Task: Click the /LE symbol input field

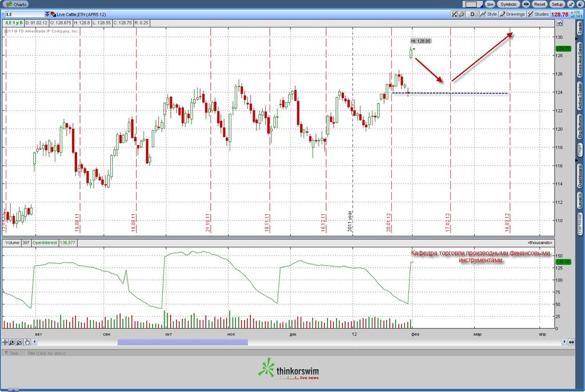Action: [25, 14]
